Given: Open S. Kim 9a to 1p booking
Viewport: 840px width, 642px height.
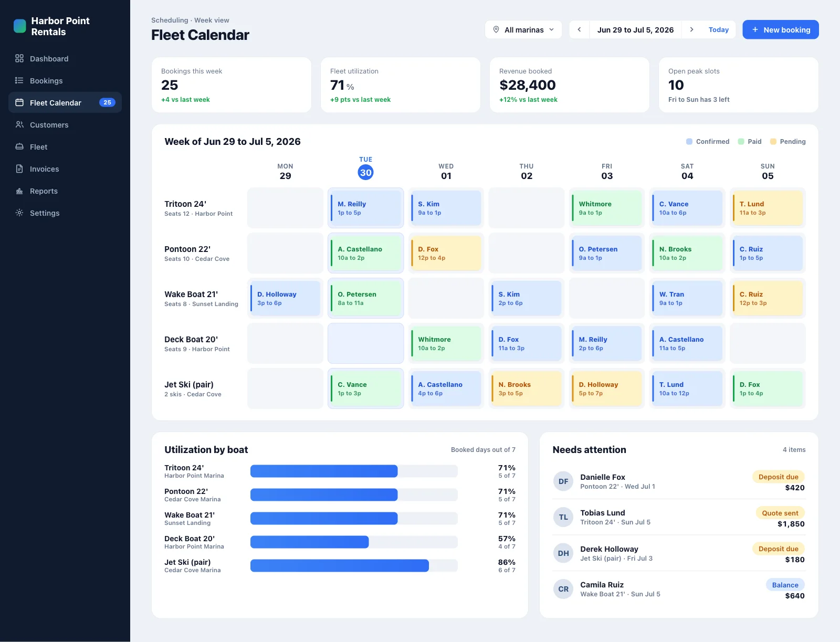Looking at the screenshot, I should 446,208.
